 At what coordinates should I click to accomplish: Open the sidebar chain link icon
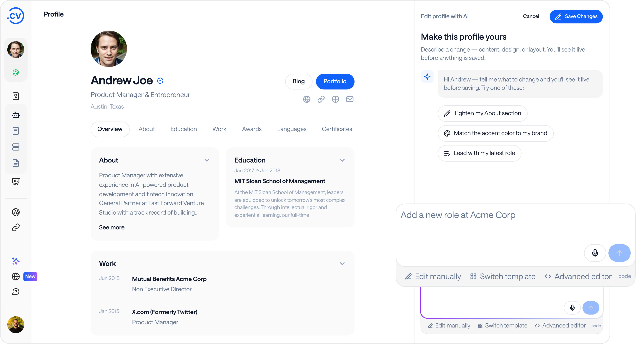[x=16, y=227]
